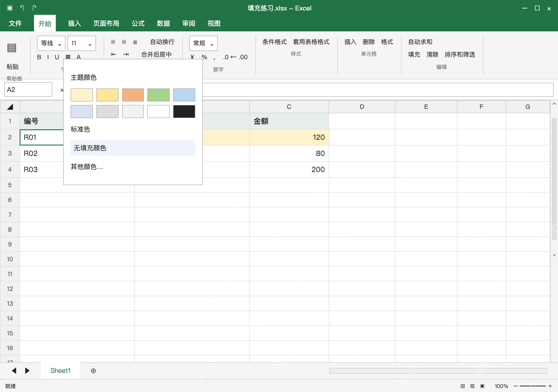Image resolution: width=558 pixels, height=392 pixels.
Task: Click the 合并后居中 button
Action: point(157,54)
